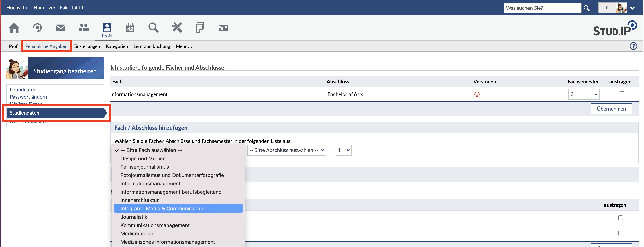
Task: Click the tools wrench icon
Action: (176, 28)
